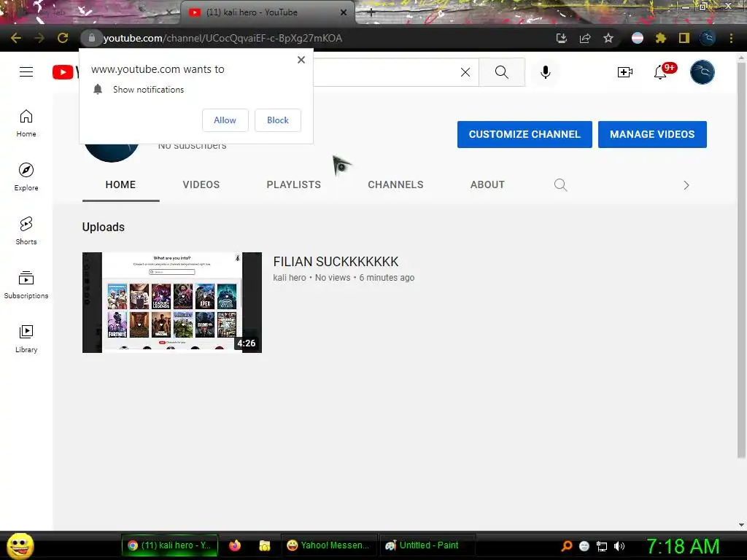Toggle the browser side panel icon

pyautogui.click(x=684, y=38)
